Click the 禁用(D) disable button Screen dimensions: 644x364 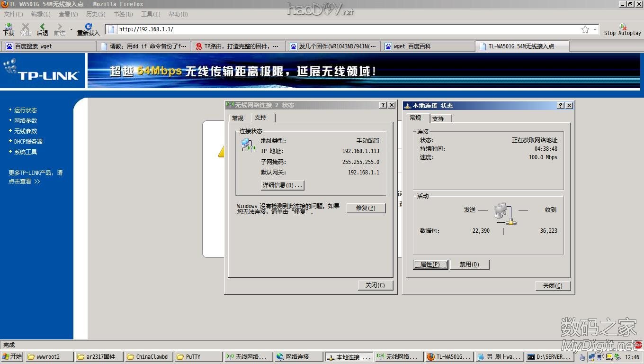469,264
